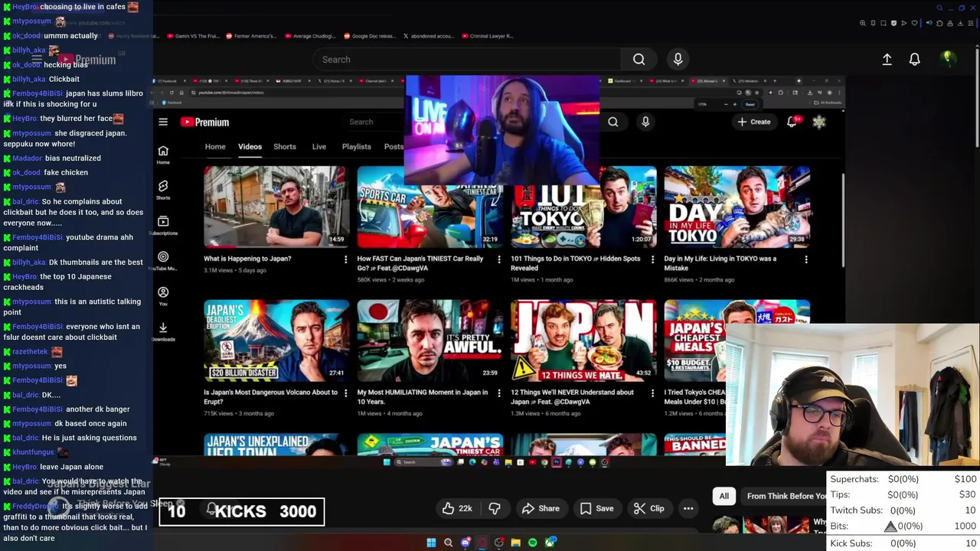Like the video with the 22k thumbs-up
This screenshot has width=980, height=551.
click(x=457, y=508)
